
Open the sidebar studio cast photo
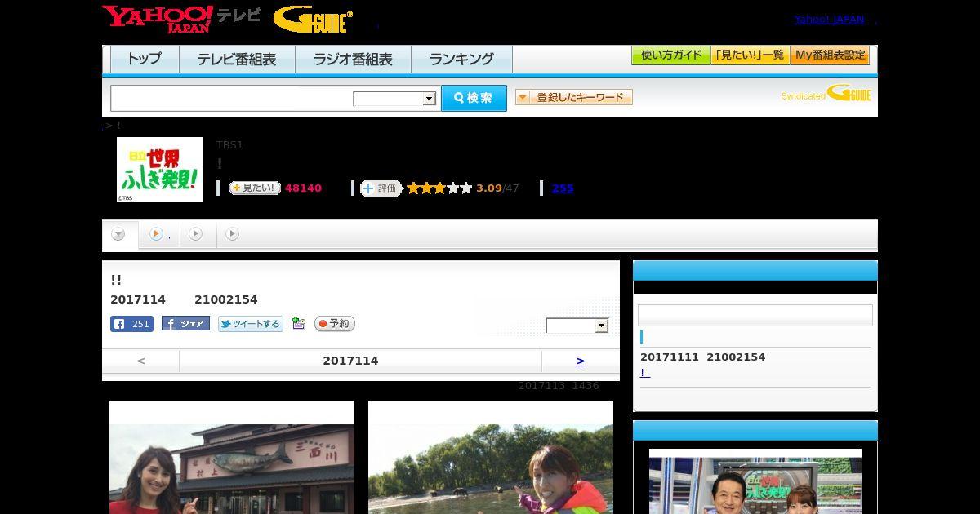[755, 481]
